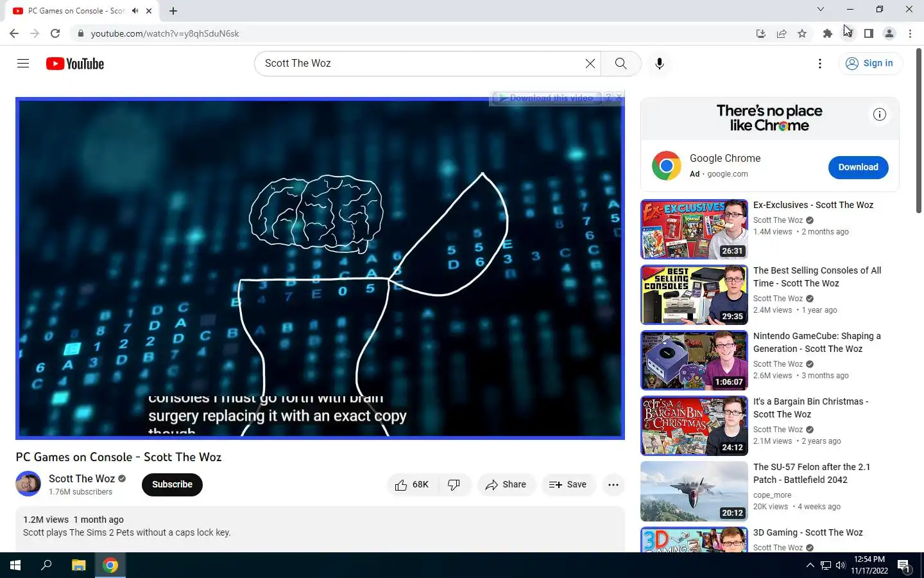Screen dimensions: 924x578
Task: Open more actions menu under the video
Action: pos(613,485)
